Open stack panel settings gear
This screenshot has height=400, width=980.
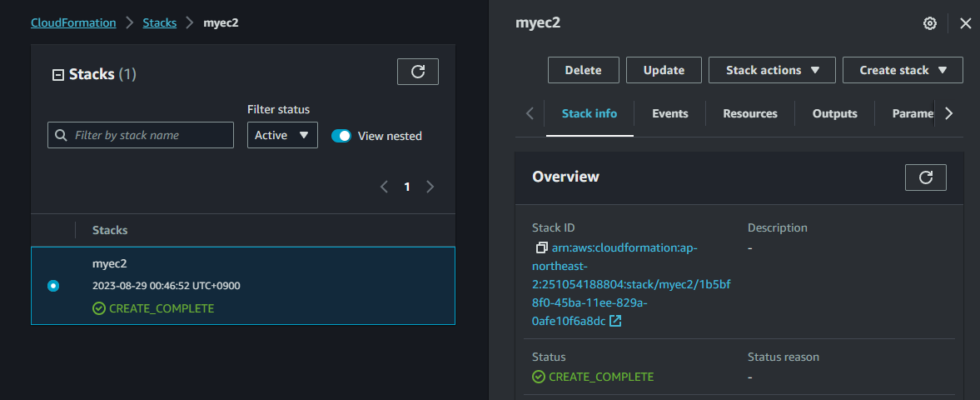930,24
